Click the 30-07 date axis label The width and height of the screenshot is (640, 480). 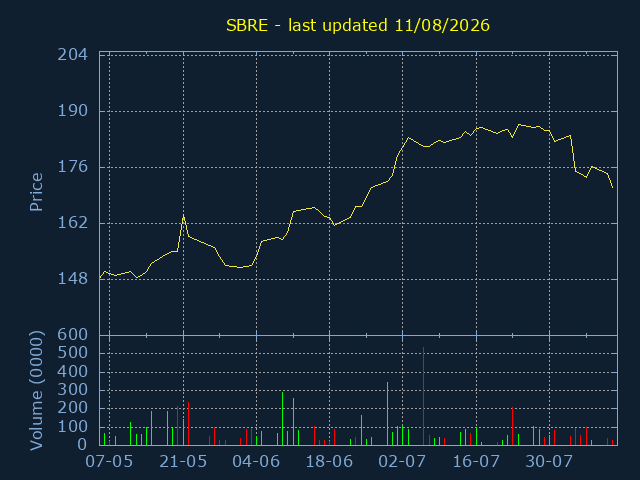(549, 462)
